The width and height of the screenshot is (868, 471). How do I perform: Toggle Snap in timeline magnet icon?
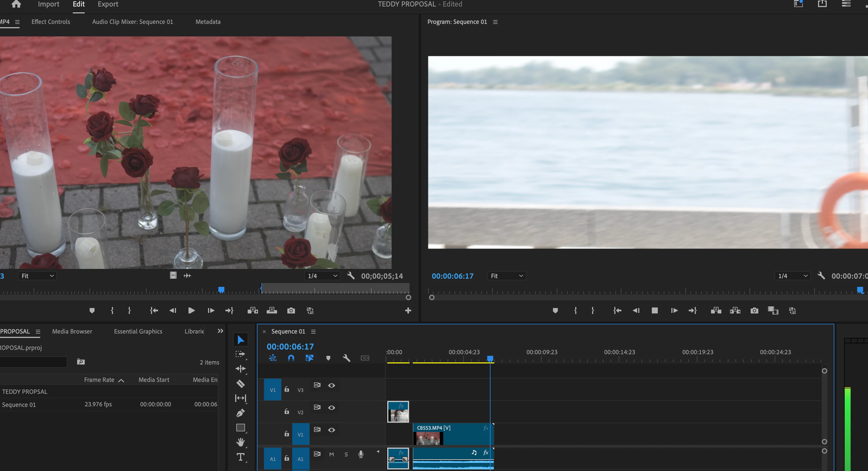291,358
